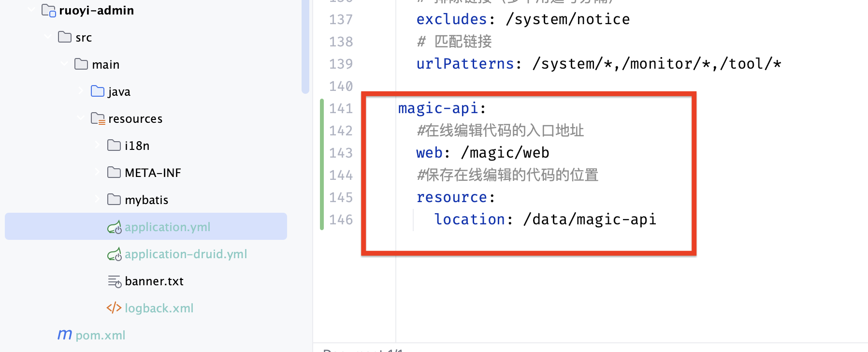Click the src folder icon
The width and height of the screenshot is (868, 352).
(65, 37)
